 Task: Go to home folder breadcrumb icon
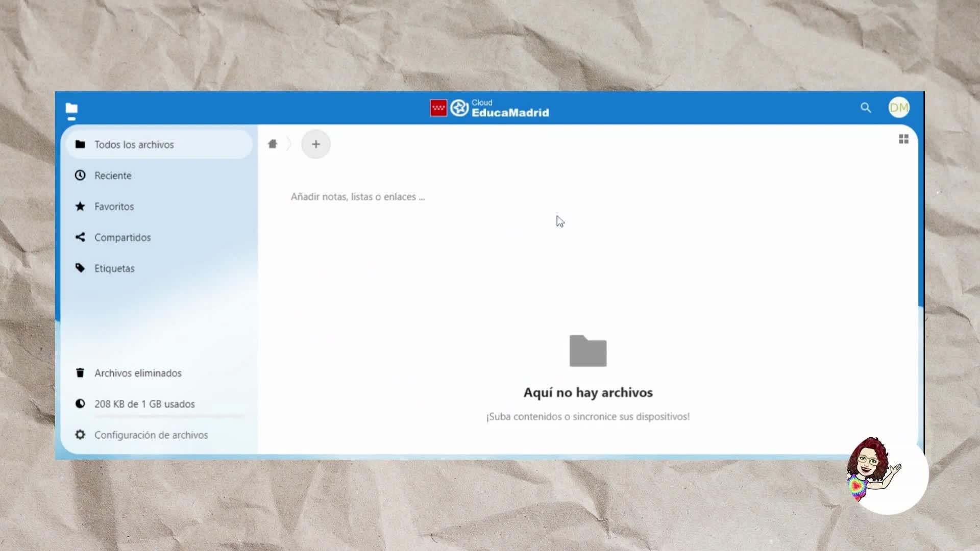[273, 144]
